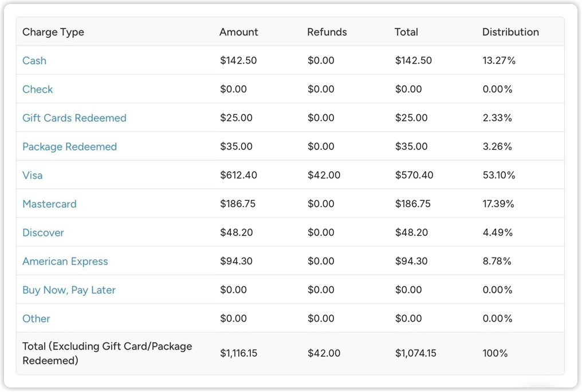Open Gift Cards Redeemed link
Image resolution: width=582 pixels, height=392 pixels.
coord(74,118)
